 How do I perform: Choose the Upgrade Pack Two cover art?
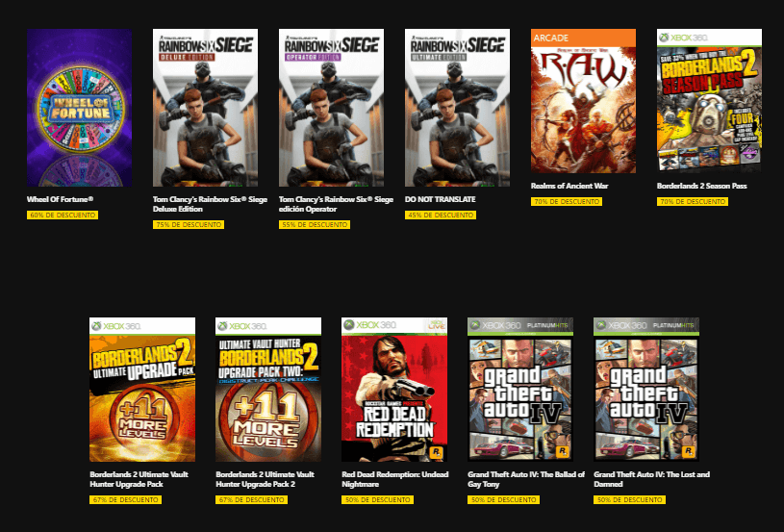pos(268,390)
